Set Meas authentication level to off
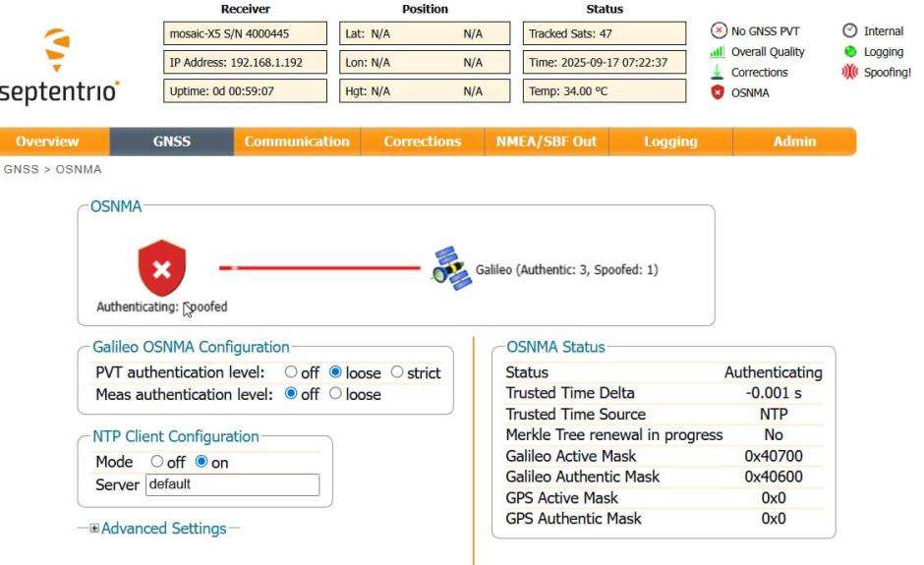 [291, 393]
